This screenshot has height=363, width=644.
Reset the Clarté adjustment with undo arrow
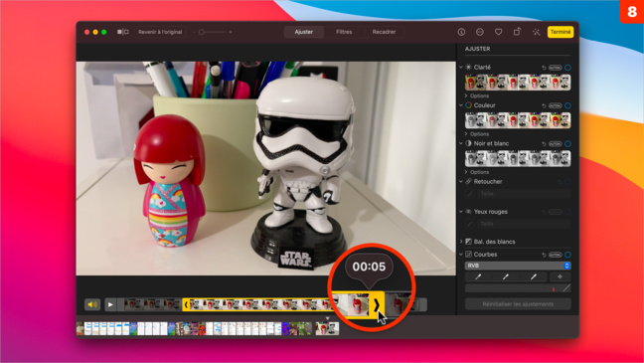tap(544, 68)
